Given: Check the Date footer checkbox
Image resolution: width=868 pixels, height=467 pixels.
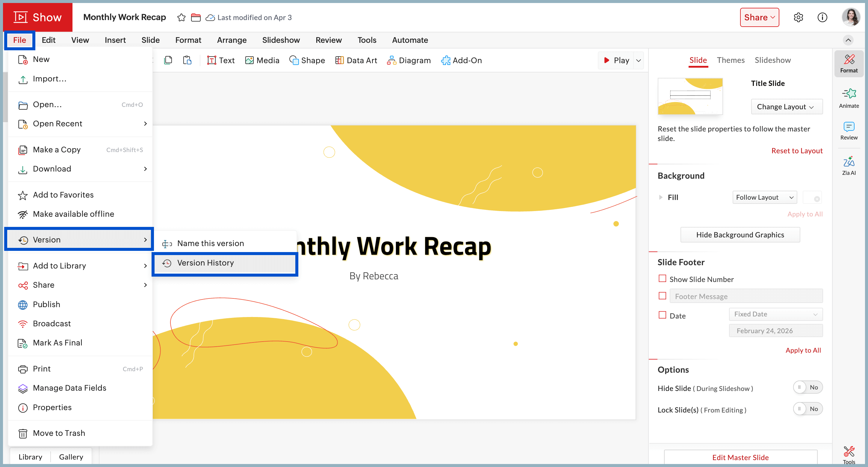Looking at the screenshot, I should pos(662,315).
